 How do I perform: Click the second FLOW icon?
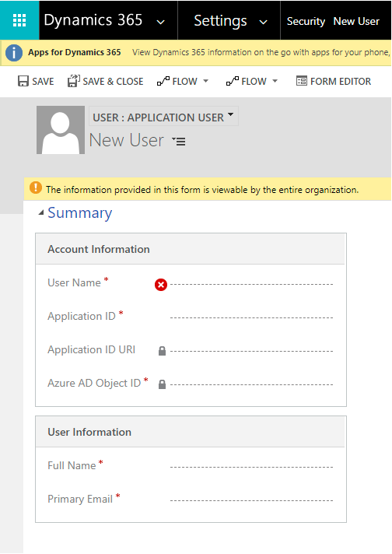tap(233, 81)
